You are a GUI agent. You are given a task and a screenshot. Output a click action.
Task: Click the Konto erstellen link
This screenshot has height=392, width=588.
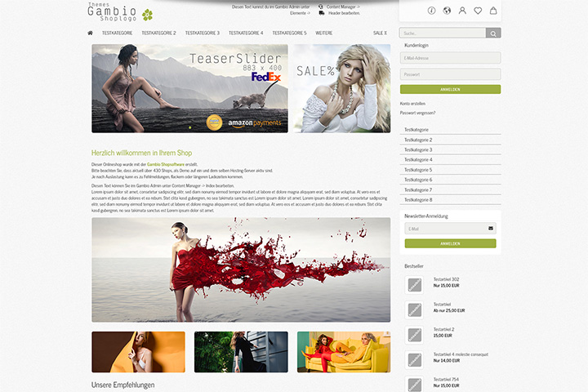412,104
